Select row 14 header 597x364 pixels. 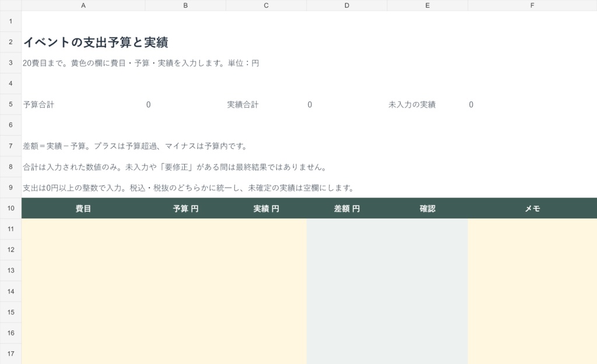pyautogui.click(x=10, y=291)
